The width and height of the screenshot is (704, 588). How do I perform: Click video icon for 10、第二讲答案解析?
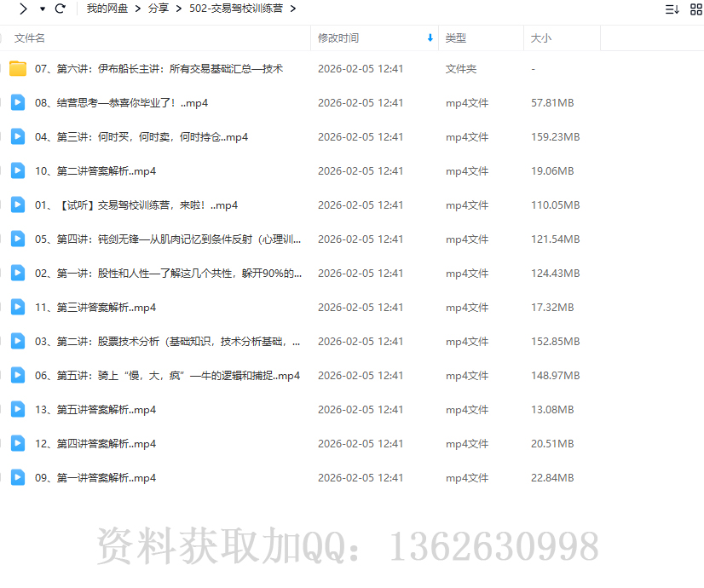click(18, 171)
